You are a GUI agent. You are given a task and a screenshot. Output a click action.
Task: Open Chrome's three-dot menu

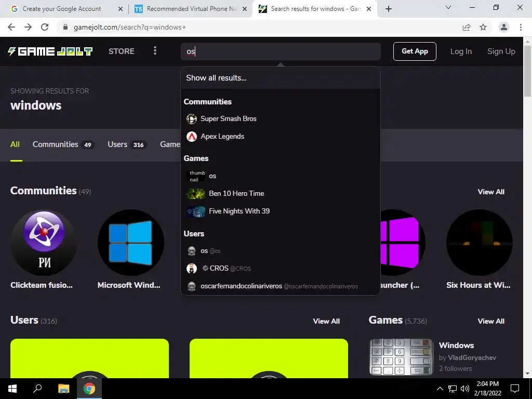point(521,27)
